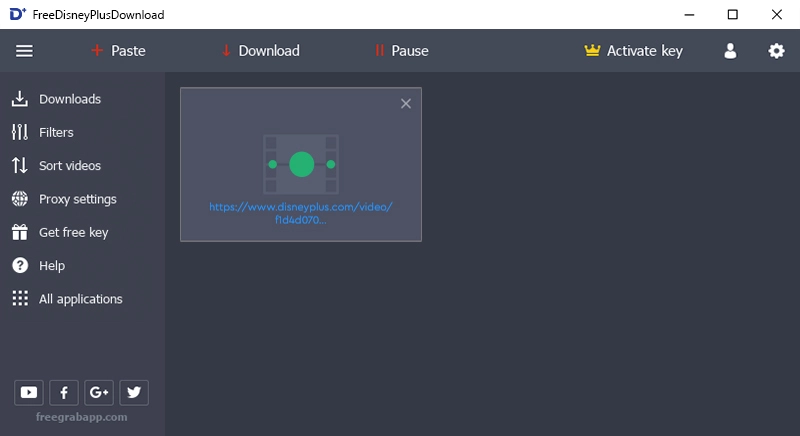This screenshot has width=800, height=436.
Task: Open the Help section
Action: pos(38,265)
